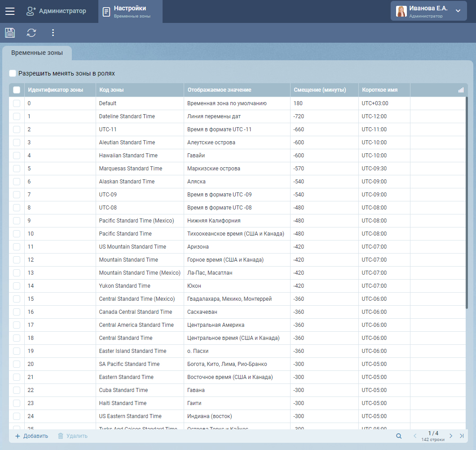Click the Refresh arrows icon

coord(31,33)
